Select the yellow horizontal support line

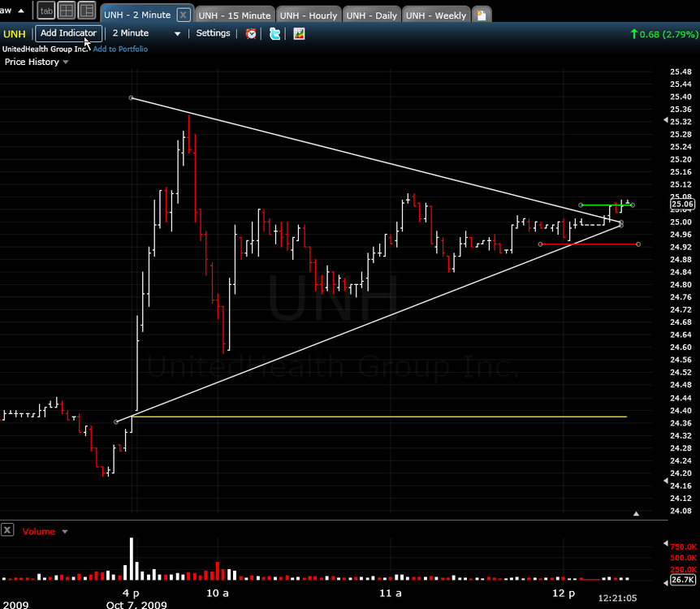[379, 417]
